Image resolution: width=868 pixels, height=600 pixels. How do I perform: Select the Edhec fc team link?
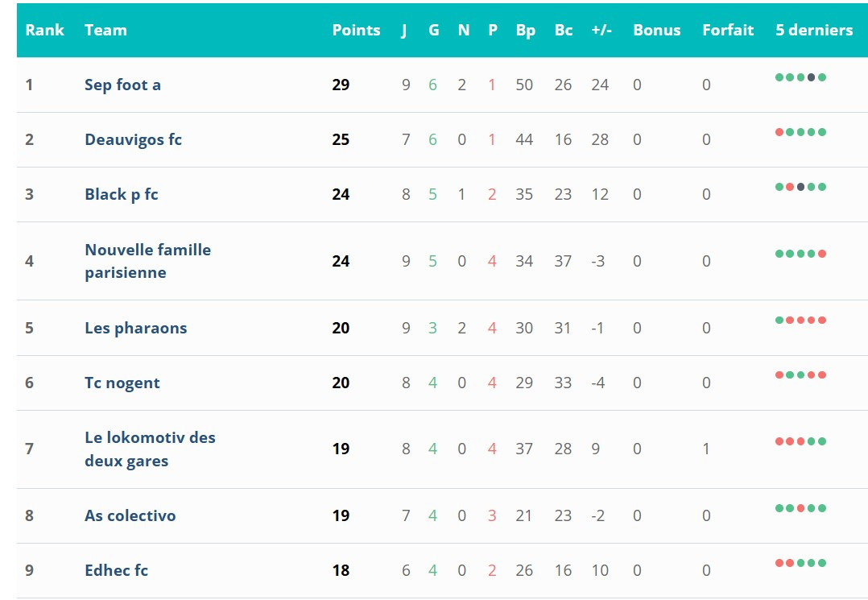pos(116,570)
